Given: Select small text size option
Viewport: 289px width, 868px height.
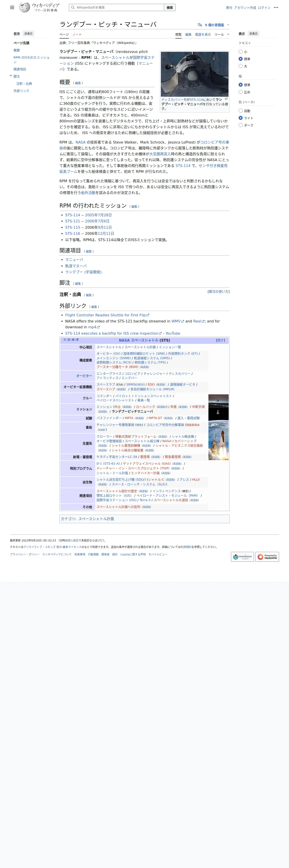Looking at the screenshot, I should [x=241, y=52].
